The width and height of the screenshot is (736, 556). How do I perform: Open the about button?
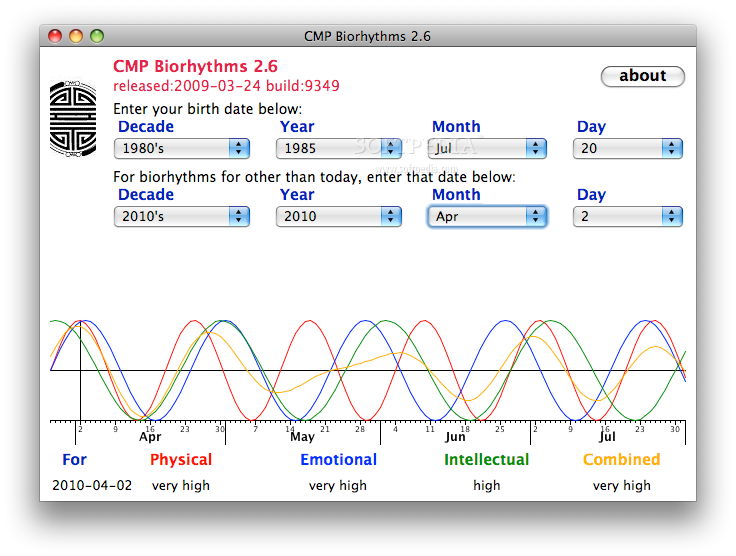642,76
